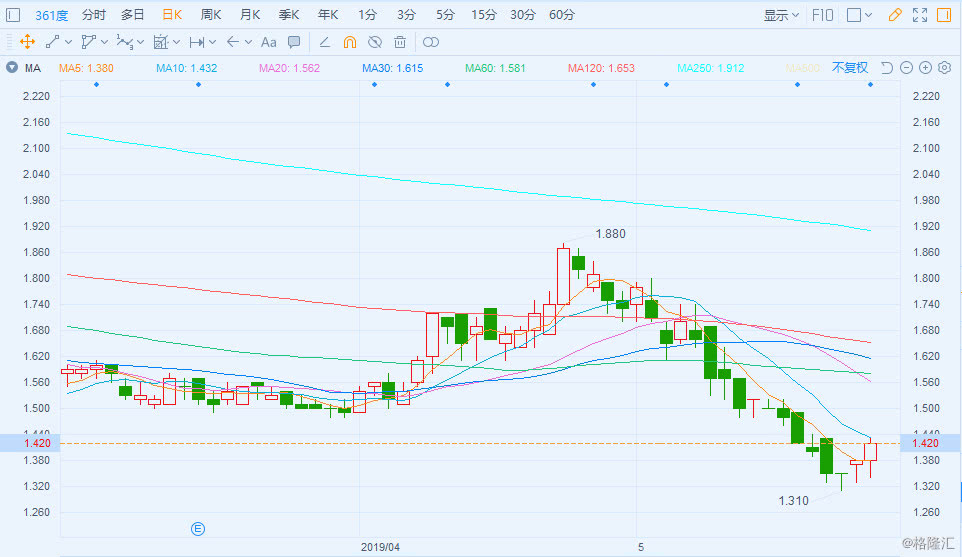Toggle the orange magnet snap tool
The width and height of the screenshot is (962, 557).
click(350, 42)
